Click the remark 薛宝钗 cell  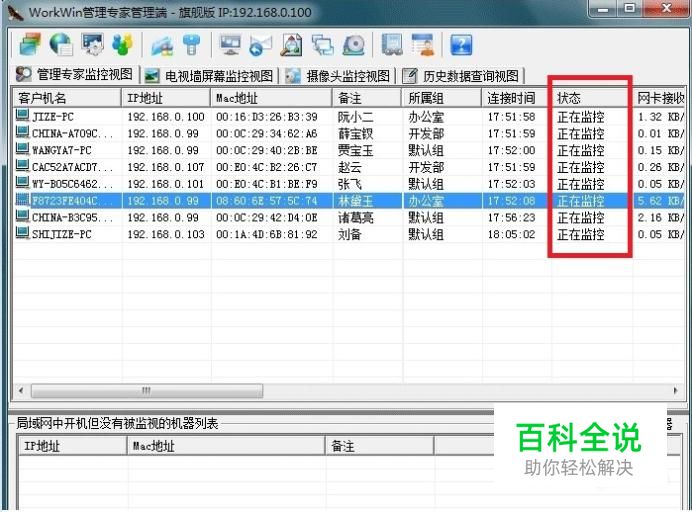(355, 134)
